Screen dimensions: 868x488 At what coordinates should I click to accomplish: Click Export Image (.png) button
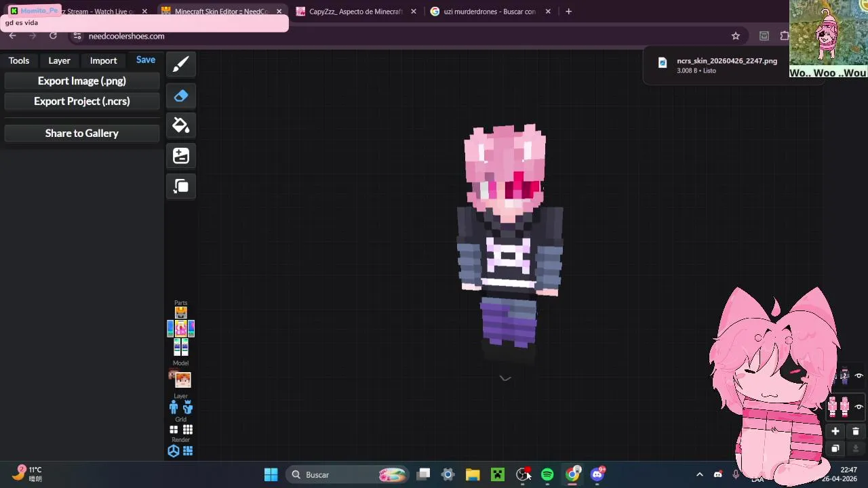click(82, 81)
